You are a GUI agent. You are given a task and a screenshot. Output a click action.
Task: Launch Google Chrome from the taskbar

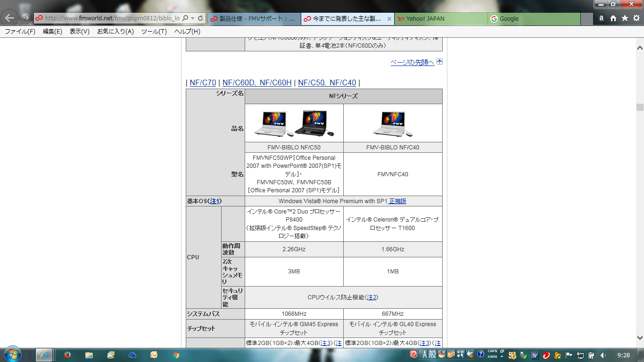point(176,355)
